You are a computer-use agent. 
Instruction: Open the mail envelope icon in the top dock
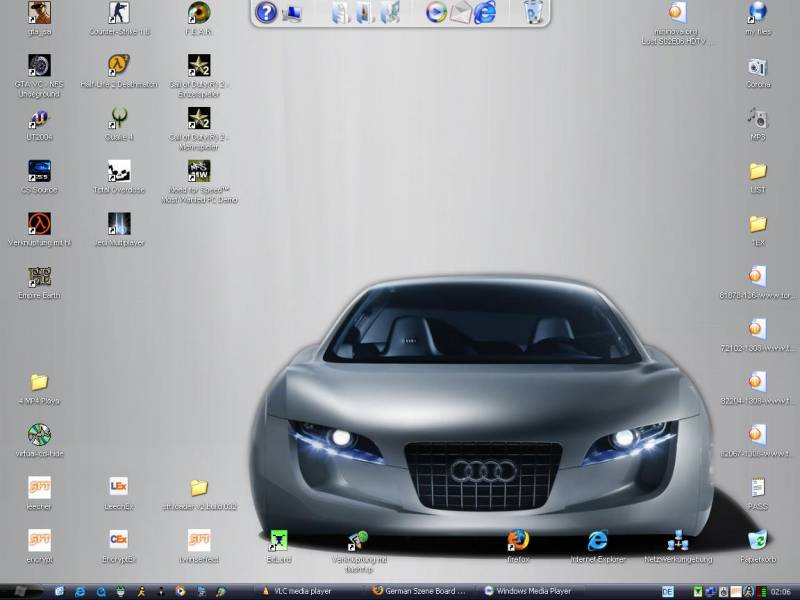tap(461, 13)
